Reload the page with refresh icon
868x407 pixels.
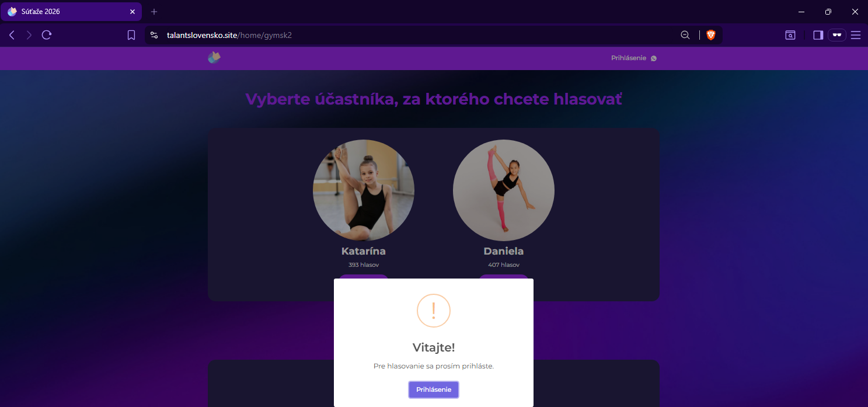47,35
